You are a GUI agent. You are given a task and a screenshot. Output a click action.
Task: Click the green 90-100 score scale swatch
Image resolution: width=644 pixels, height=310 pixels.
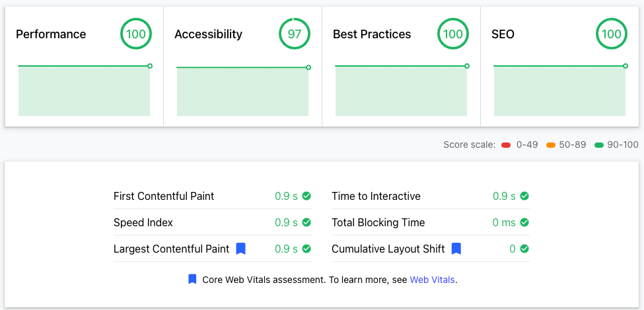pos(600,145)
